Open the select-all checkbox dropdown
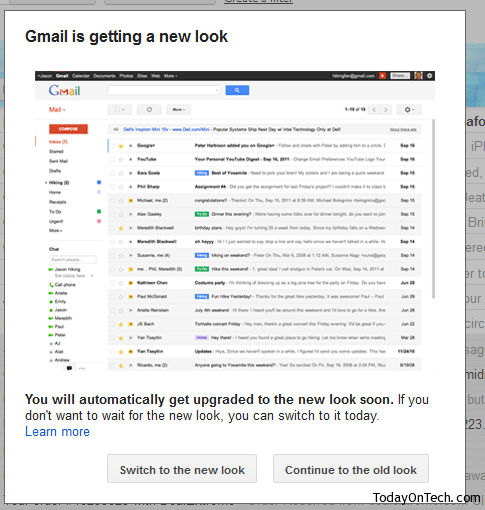The image size is (485, 510). tap(120, 109)
